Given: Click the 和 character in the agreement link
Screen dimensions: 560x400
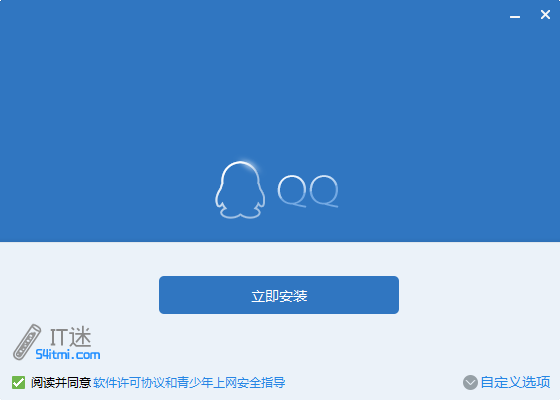Looking at the screenshot, I should [x=171, y=382].
